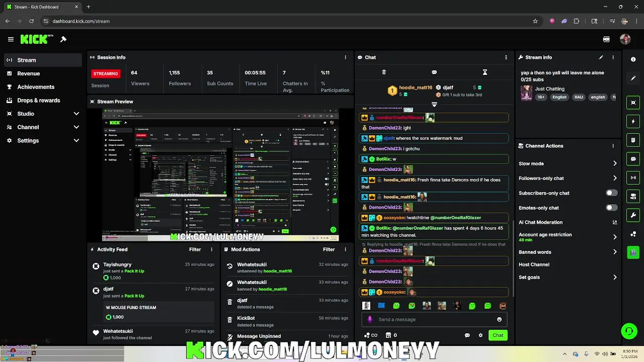Click the broadcast signal icon in the right sidebar
Screen dimensions: 644x362
click(x=633, y=177)
